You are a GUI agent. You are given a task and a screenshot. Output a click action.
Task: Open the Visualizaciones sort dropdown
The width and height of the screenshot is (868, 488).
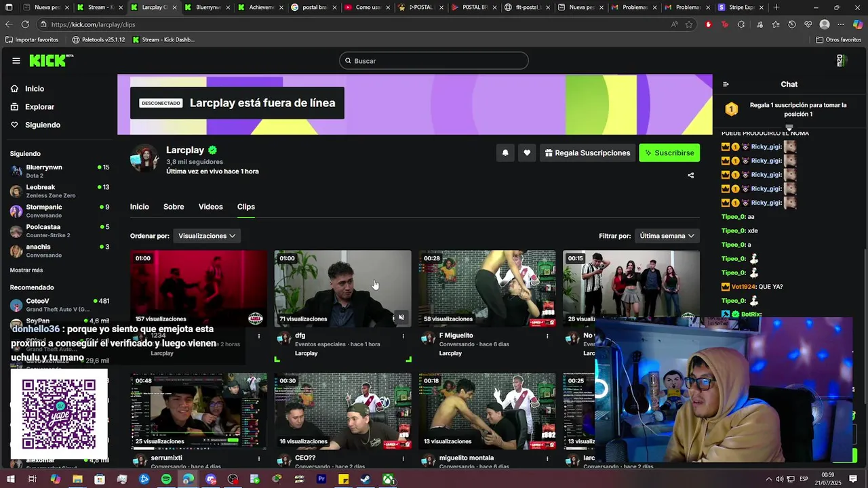[207, 236]
